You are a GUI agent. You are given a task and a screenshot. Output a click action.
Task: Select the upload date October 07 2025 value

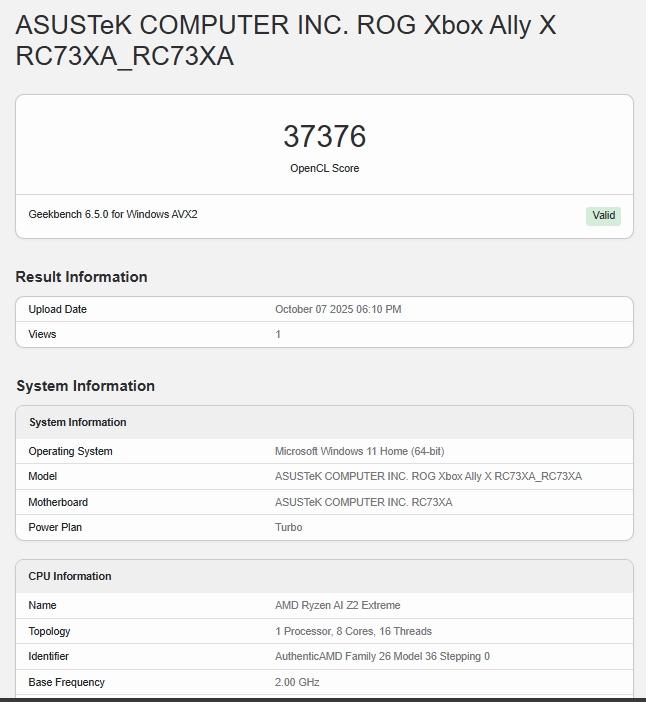338,310
